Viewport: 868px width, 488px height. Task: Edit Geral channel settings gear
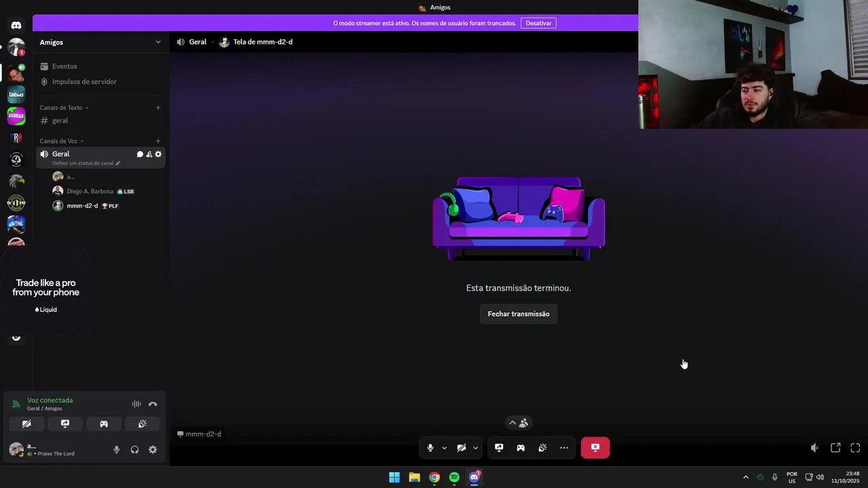point(158,155)
